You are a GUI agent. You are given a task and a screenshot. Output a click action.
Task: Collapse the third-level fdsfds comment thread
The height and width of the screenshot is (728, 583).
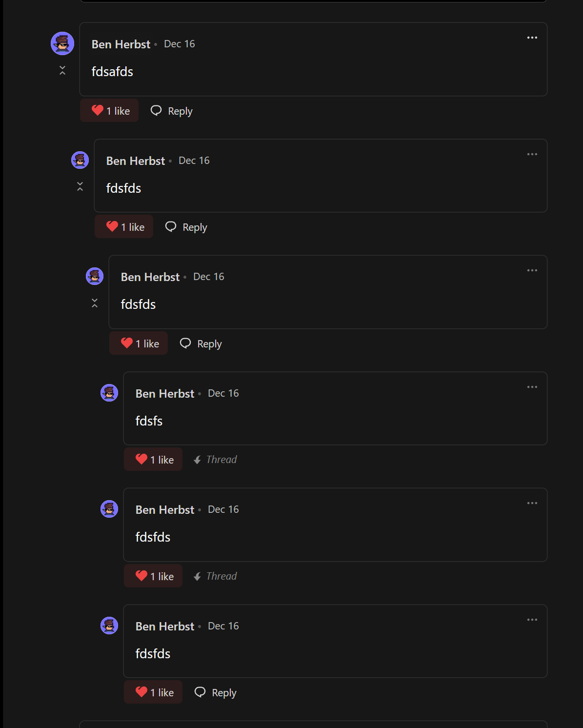[x=95, y=303]
